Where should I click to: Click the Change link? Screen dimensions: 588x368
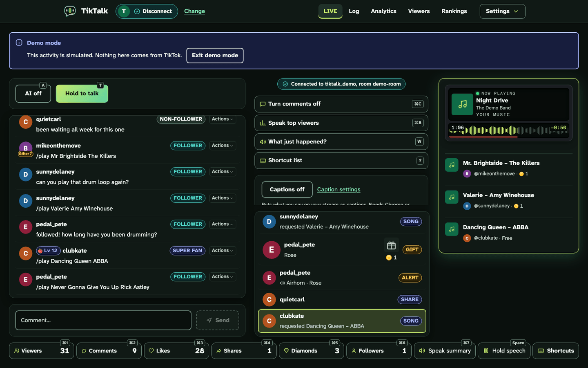click(194, 11)
